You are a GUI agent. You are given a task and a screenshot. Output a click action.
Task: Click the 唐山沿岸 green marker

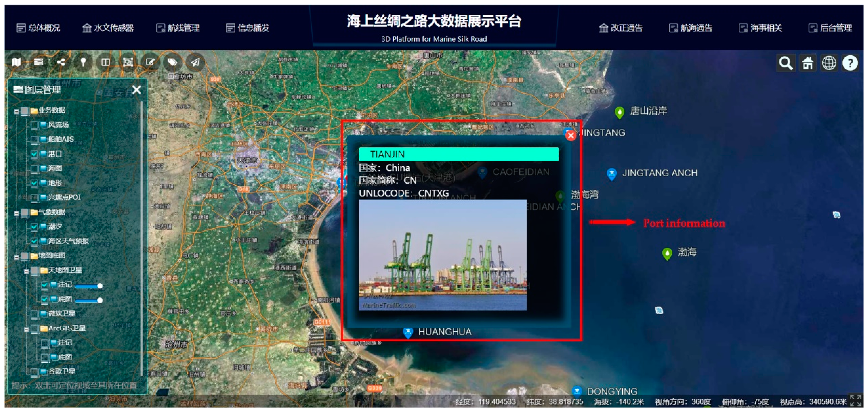pyautogui.click(x=619, y=112)
